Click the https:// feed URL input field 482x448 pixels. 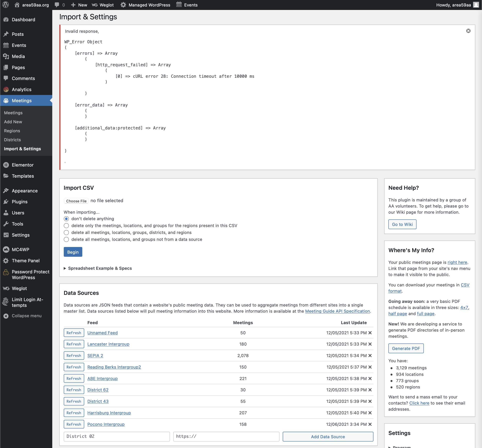[x=226, y=437]
